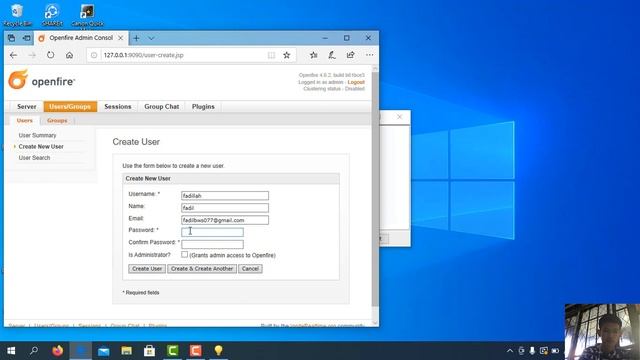Click the add notes pen icon
Screen dimensions: 640x360
332,55
